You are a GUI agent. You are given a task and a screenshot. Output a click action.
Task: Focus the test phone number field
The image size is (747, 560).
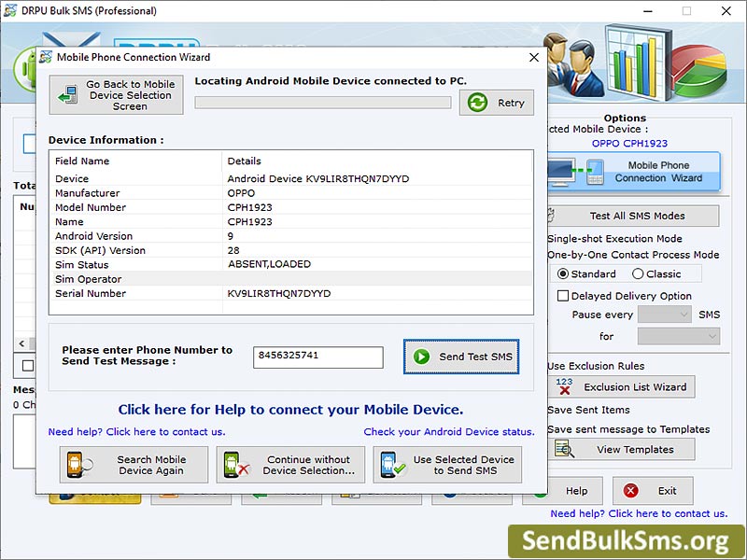[318, 357]
